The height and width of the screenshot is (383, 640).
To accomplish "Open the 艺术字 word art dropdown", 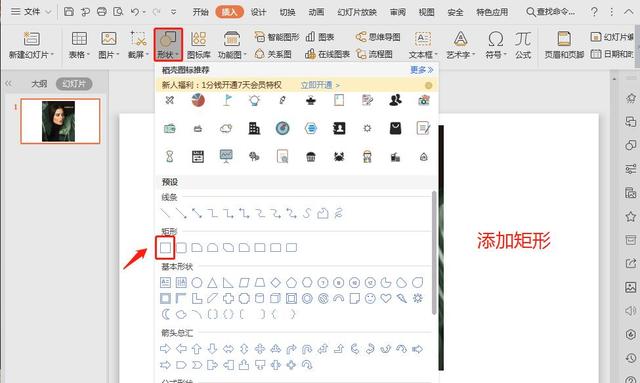I will (x=461, y=45).
